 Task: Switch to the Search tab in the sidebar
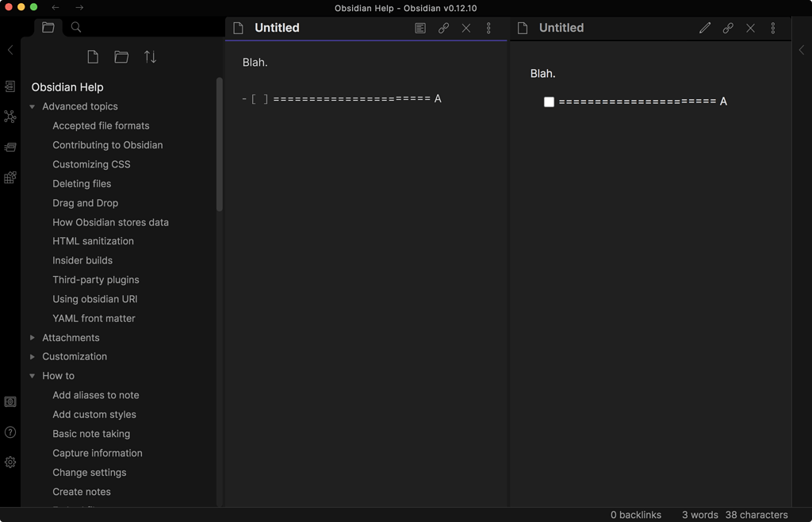[76, 27]
